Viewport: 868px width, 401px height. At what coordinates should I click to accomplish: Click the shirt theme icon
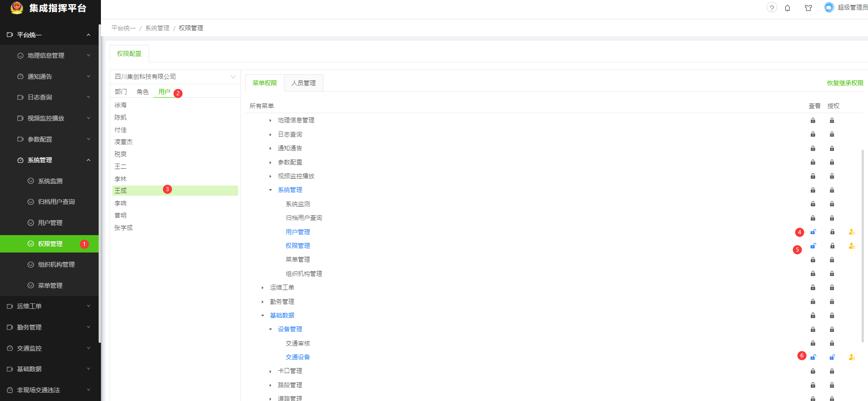(x=808, y=8)
